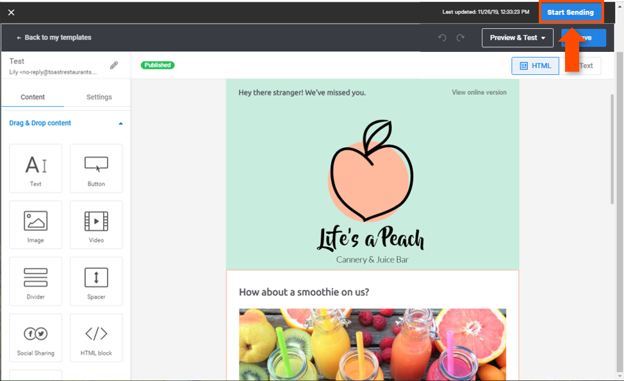Collapse the Drag & Drop content section
This screenshot has height=381, width=624.
[121, 123]
